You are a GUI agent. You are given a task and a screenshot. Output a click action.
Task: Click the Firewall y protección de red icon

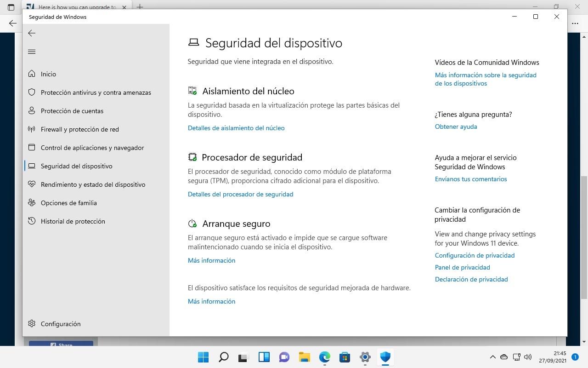(x=32, y=129)
